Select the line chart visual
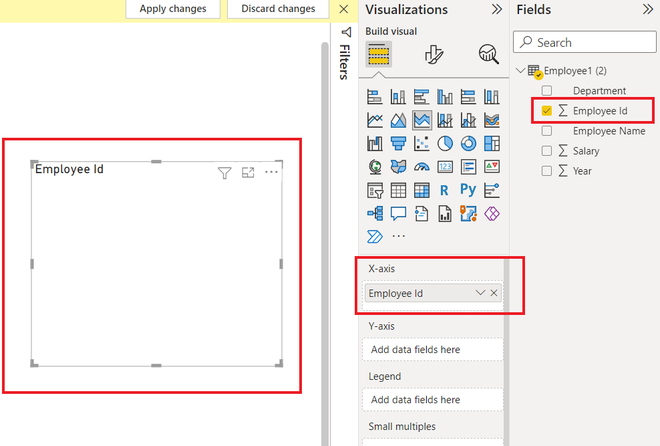Viewport: 660px width, 446px height. [374, 120]
